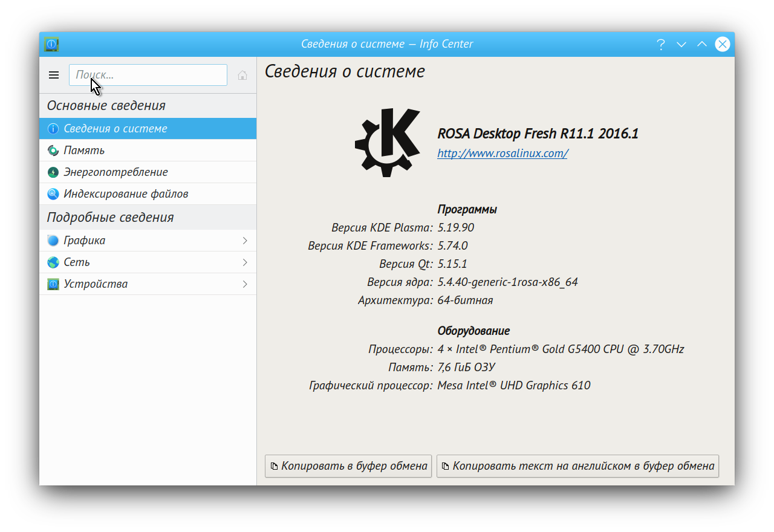Image resolution: width=774 pixels, height=532 pixels.
Task: Open the Устройства category
Action: pos(148,284)
